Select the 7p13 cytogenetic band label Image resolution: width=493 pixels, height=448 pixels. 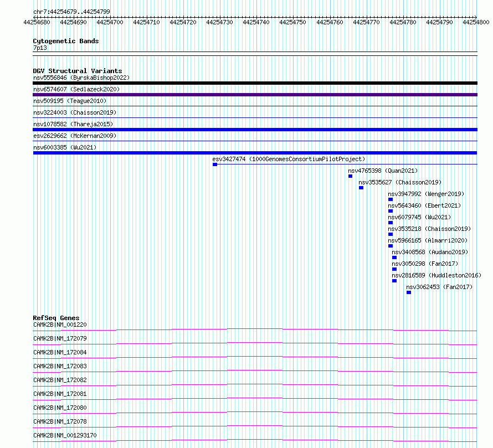[40, 48]
